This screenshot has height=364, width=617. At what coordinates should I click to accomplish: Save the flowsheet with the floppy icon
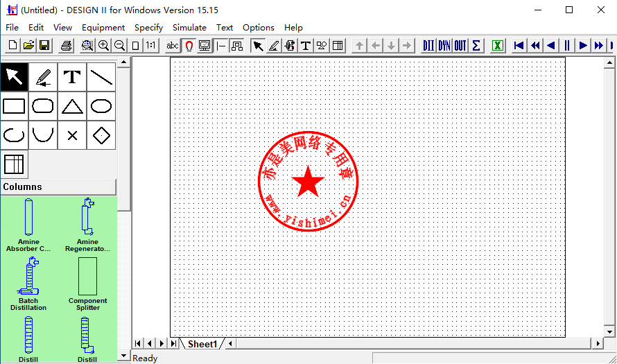coord(44,46)
